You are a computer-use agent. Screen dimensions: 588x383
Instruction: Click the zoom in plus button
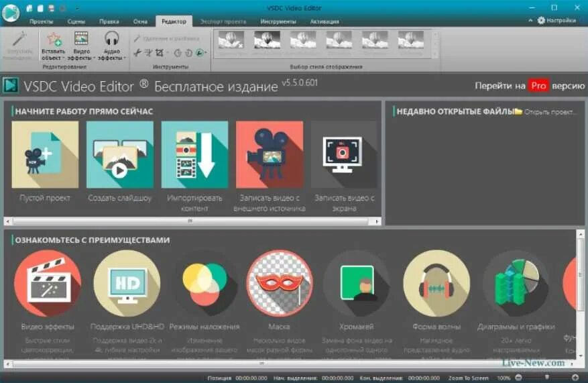(x=575, y=378)
